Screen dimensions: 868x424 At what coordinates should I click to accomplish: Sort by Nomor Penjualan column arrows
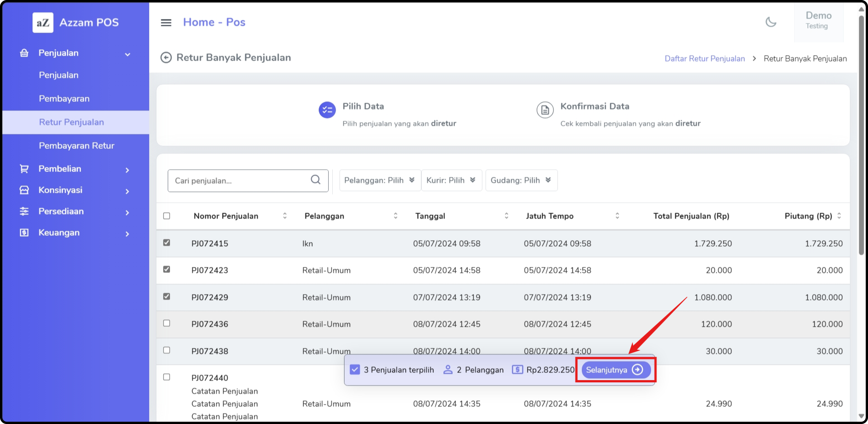coord(285,216)
